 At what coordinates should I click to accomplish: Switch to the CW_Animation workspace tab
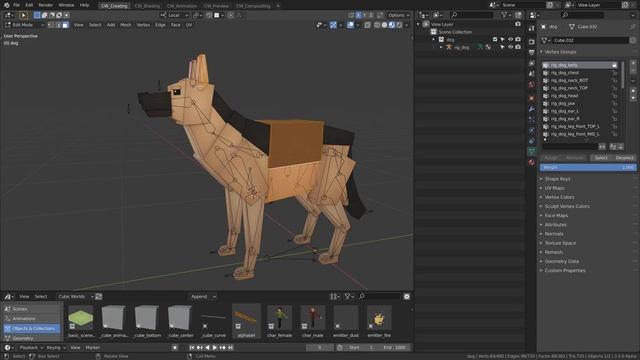tap(182, 6)
